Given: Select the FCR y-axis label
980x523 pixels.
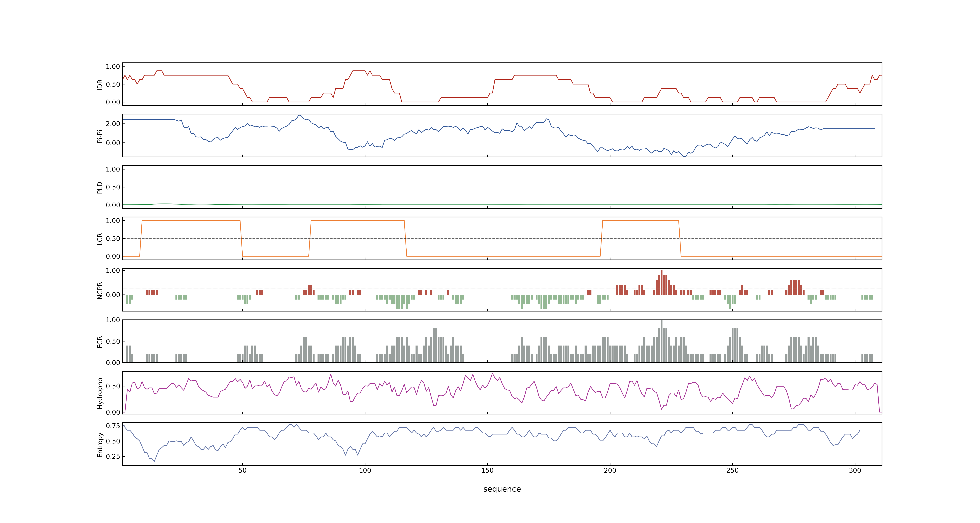Looking at the screenshot, I should coord(100,341).
